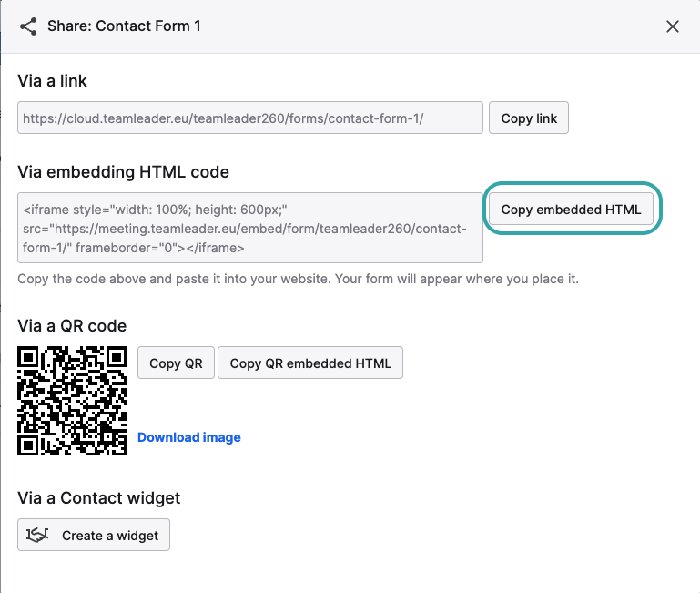Click inside the iframe embed code box
The height and width of the screenshot is (593, 700).
(x=250, y=228)
